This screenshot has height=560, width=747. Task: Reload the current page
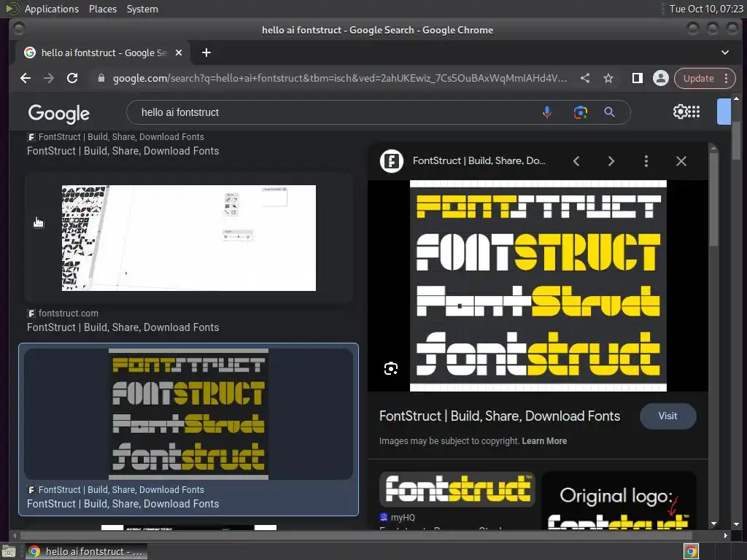click(72, 78)
